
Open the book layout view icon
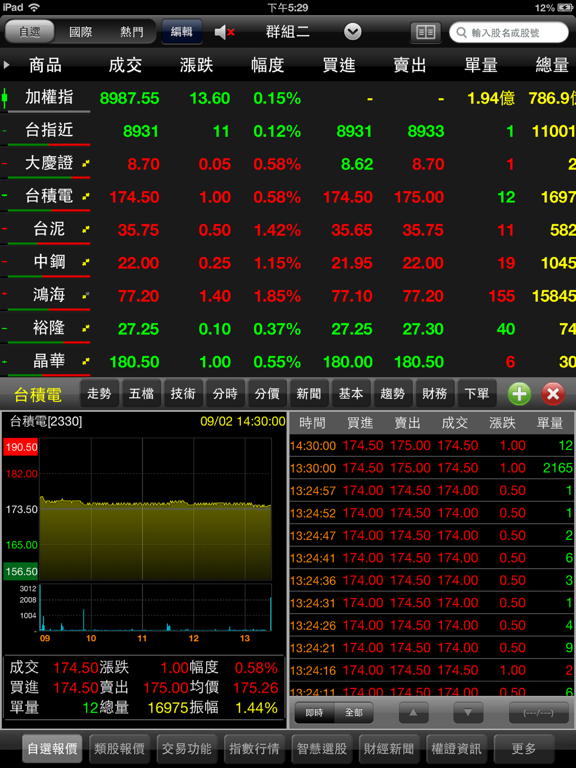click(425, 32)
